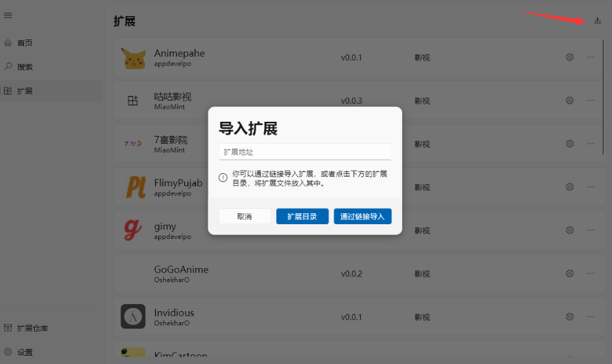The height and width of the screenshot is (364, 612).
Task: Open settings gear for Animepahe extension
Action: tap(569, 57)
